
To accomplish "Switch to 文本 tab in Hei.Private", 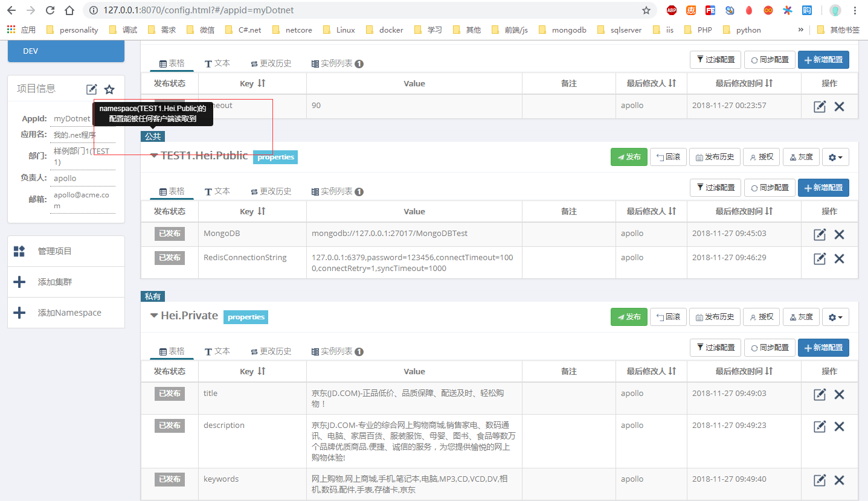I will tap(217, 351).
